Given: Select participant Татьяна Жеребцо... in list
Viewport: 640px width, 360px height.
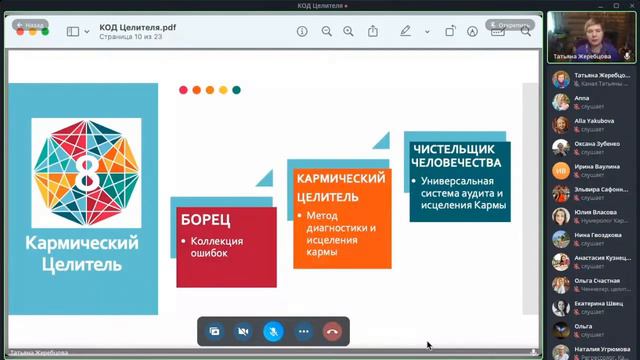Looking at the screenshot, I should click(591, 79).
